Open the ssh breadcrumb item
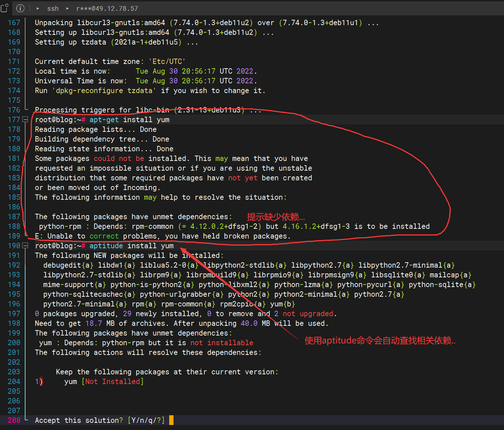 53,8
